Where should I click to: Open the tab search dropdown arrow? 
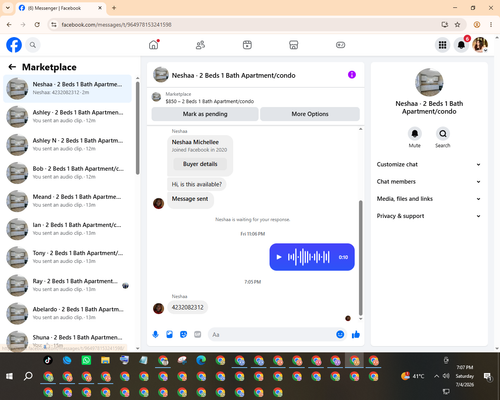(x=8, y=8)
